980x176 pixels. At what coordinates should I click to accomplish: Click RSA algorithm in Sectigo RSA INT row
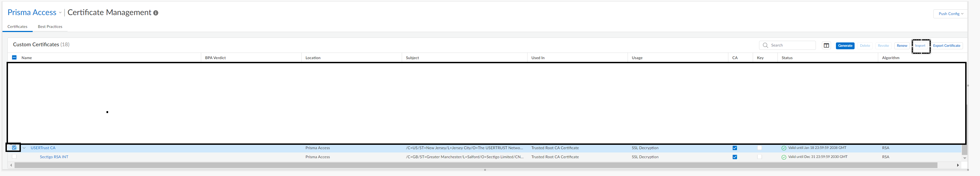(x=886, y=157)
